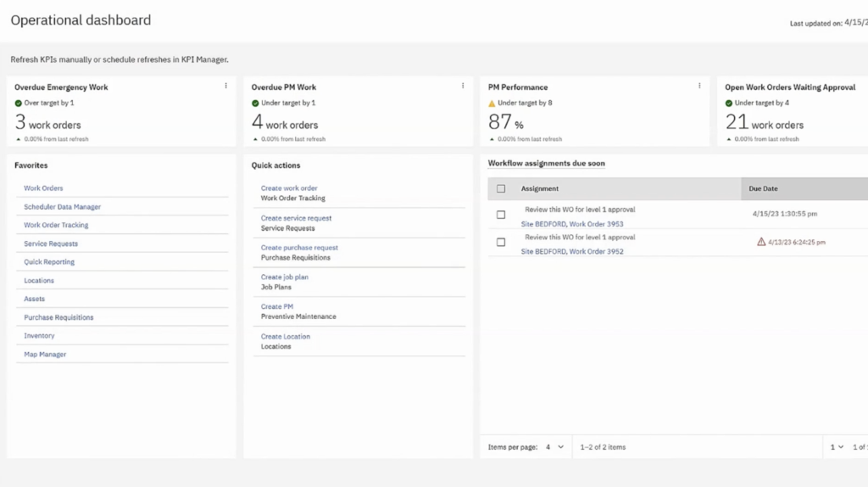868x487 pixels.
Task: Click Open Work Orders Waiting Approval title
Action: point(790,87)
